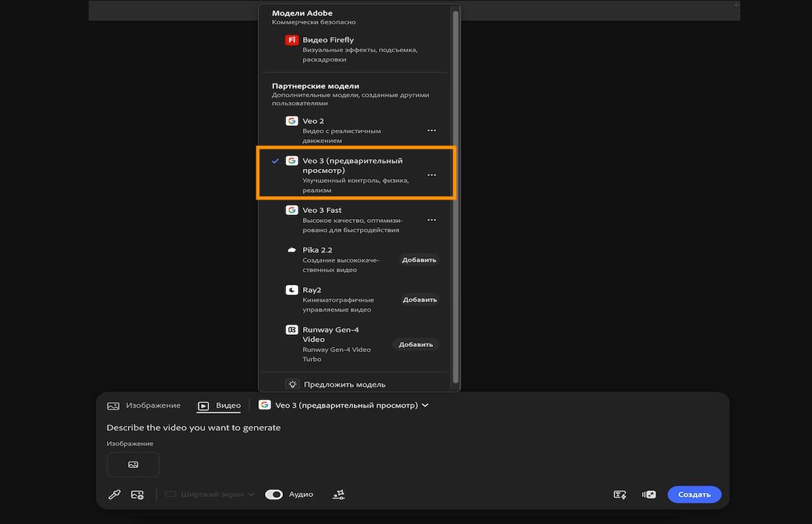Click the red Firefly Fi icon

tap(292, 40)
